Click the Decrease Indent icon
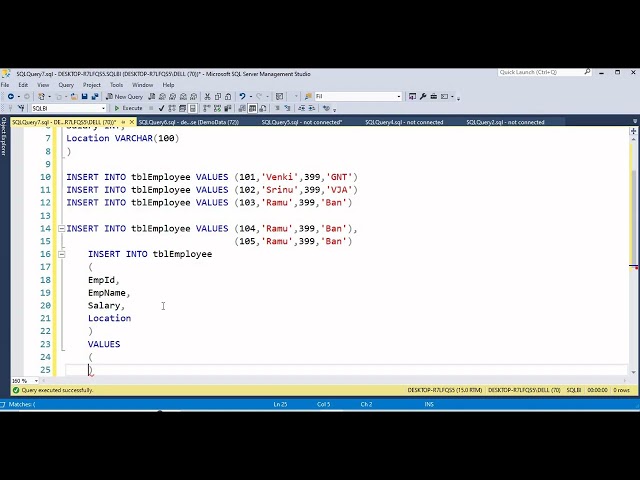The width and height of the screenshot is (640, 480). click(x=301, y=108)
